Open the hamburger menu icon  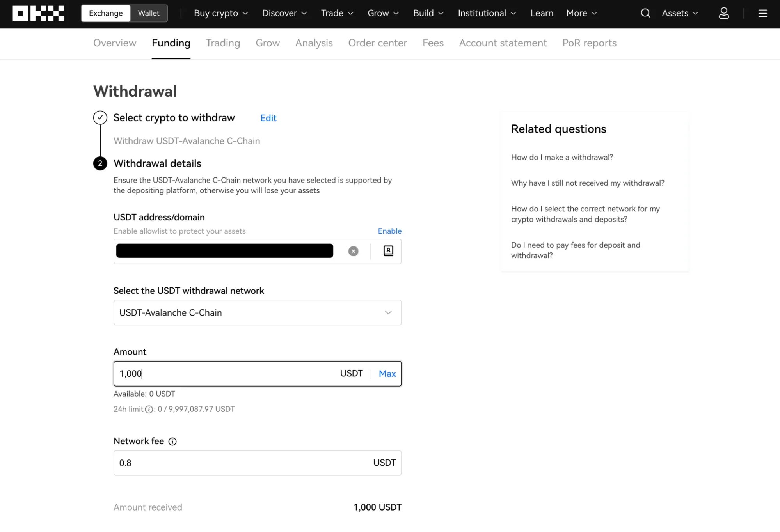click(762, 14)
